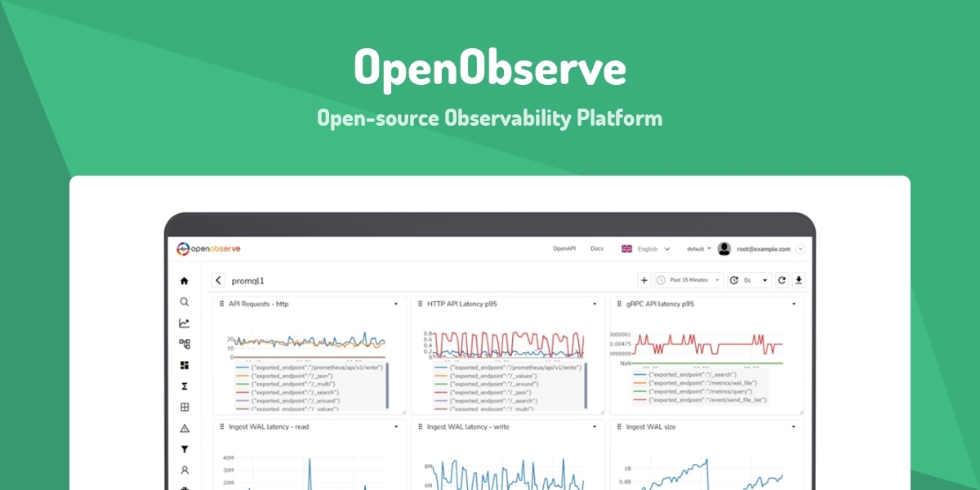Go back using arrow beside promql1
Viewport: 980px width, 490px height.
219,280
